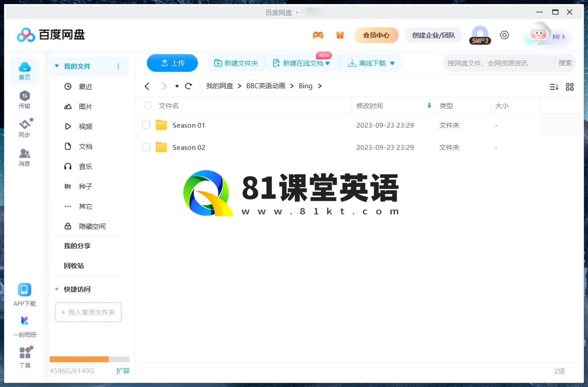Select 种子 in sidebar

click(86, 186)
